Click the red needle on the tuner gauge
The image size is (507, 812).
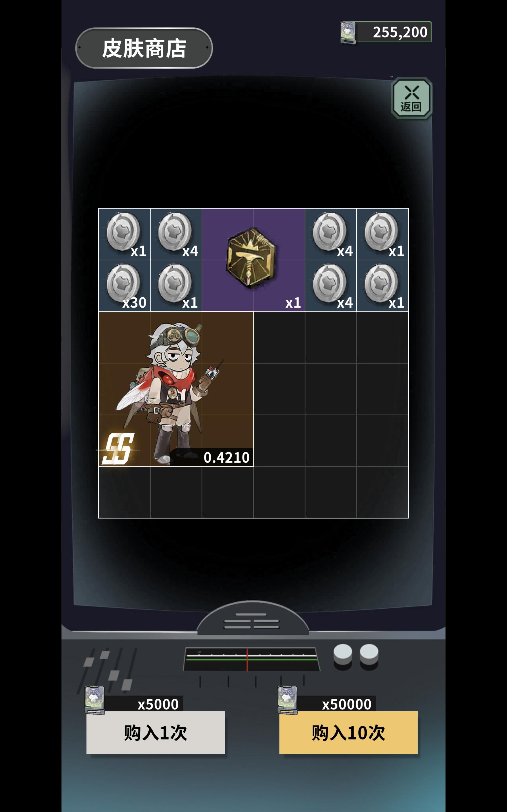coord(248,660)
